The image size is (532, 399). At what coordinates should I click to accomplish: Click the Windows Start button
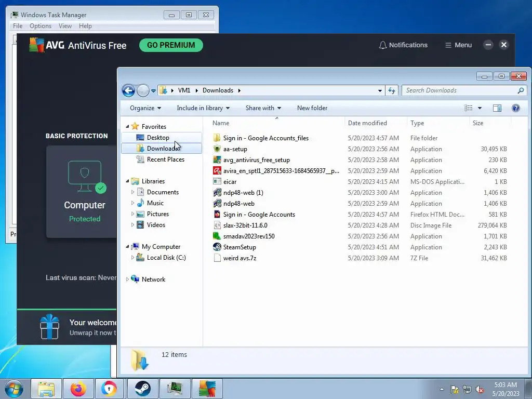[14, 389]
